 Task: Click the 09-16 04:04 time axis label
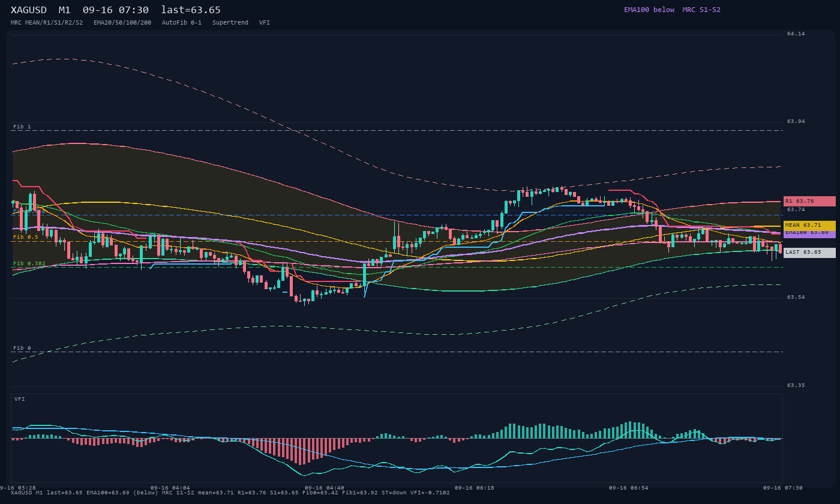pos(170,488)
